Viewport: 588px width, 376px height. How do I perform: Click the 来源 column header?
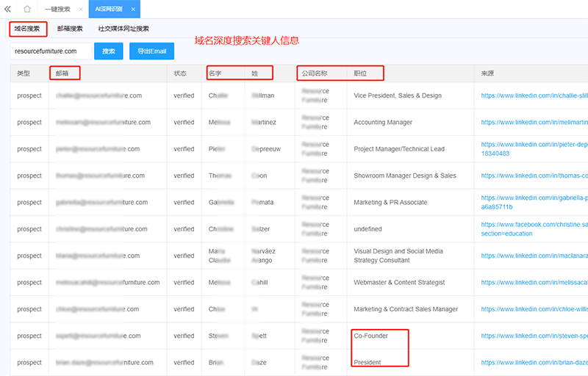click(x=487, y=73)
